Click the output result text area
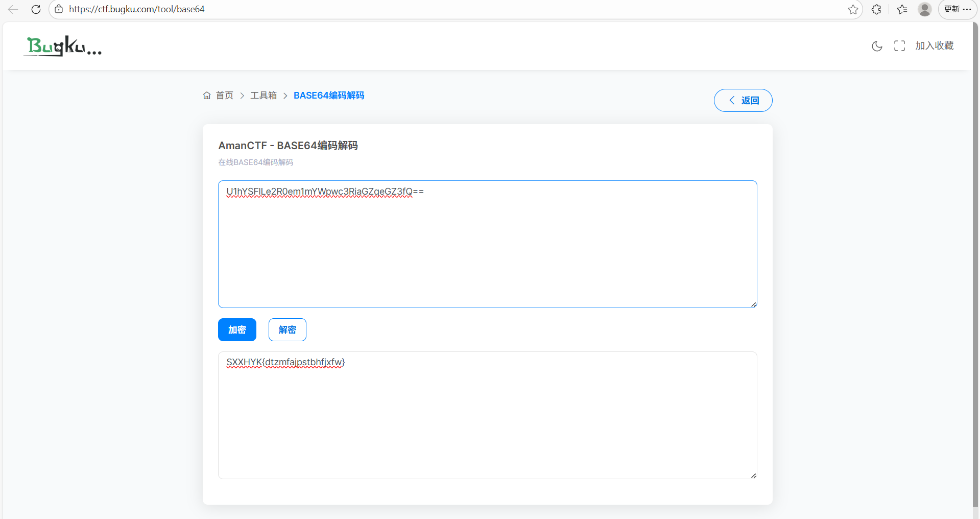The width and height of the screenshot is (980, 519). pos(488,415)
